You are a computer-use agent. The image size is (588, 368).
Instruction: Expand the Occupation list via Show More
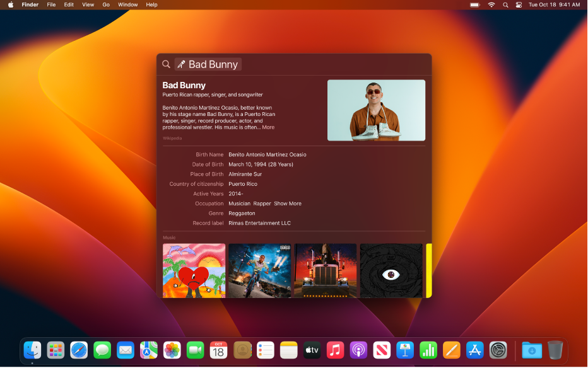(x=288, y=203)
